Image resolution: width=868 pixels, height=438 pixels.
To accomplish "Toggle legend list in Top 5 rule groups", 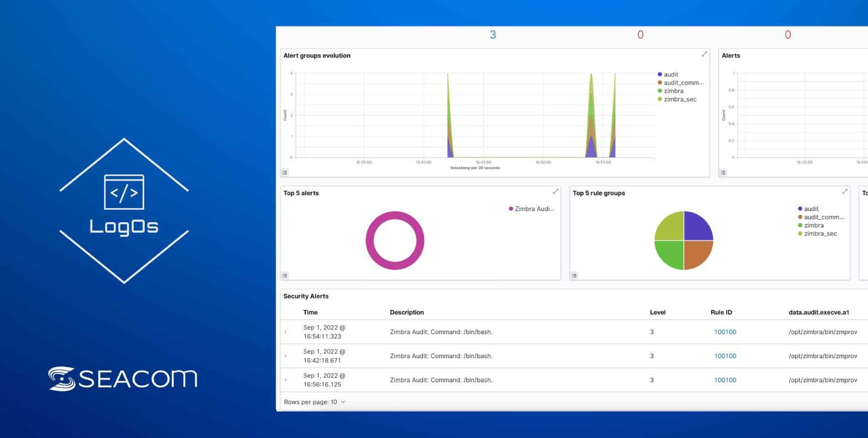I will (x=574, y=276).
